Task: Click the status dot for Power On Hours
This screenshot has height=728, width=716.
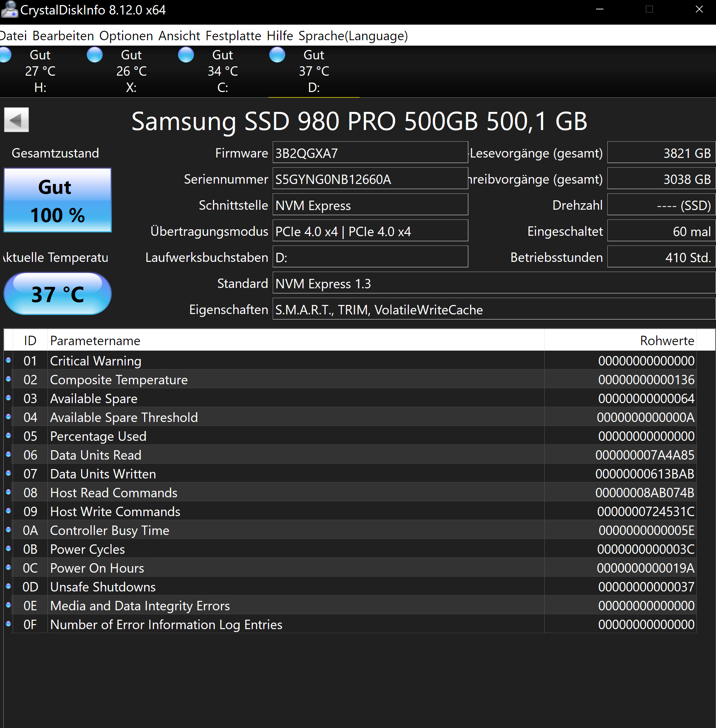Action: [8, 567]
